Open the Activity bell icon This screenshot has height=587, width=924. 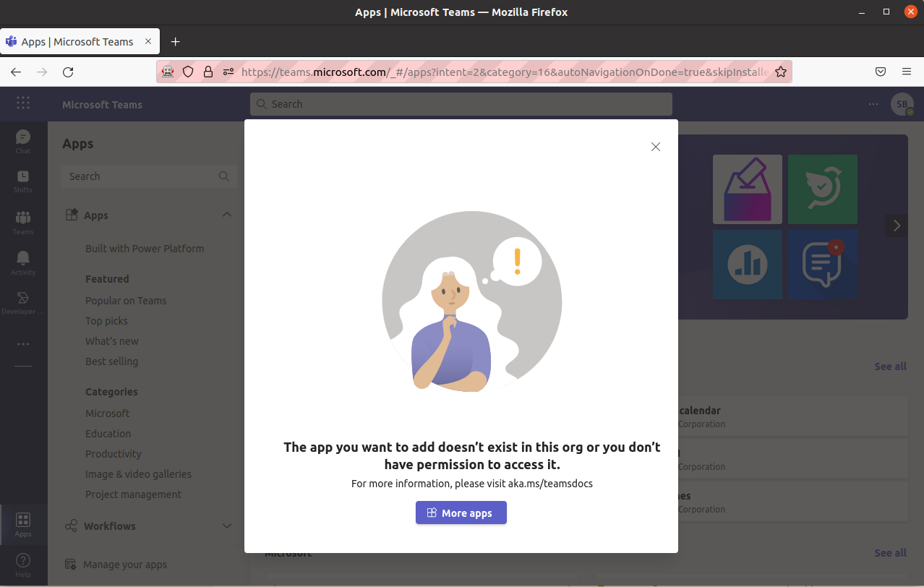[23, 263]
